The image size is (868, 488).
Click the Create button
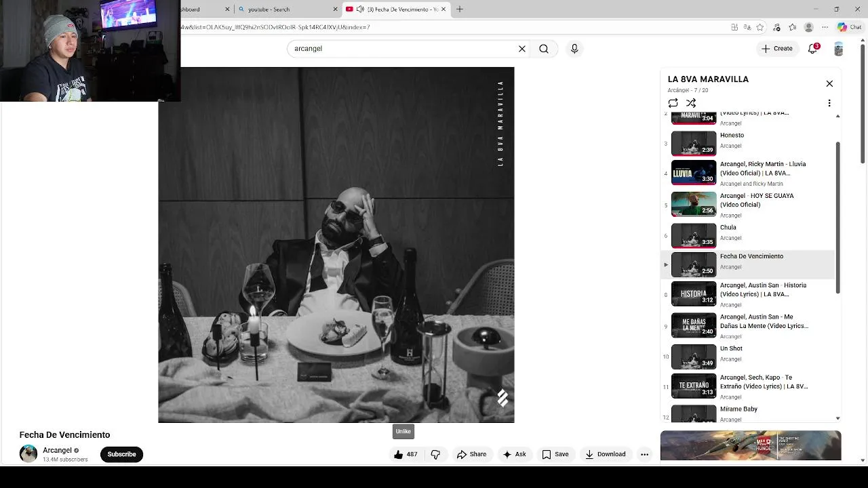(776, 48)
